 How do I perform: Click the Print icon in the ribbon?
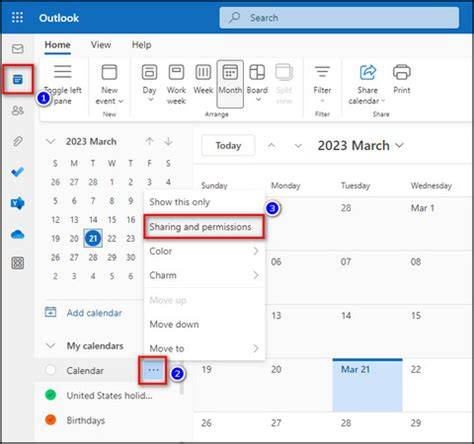click(x=402, y=79)
